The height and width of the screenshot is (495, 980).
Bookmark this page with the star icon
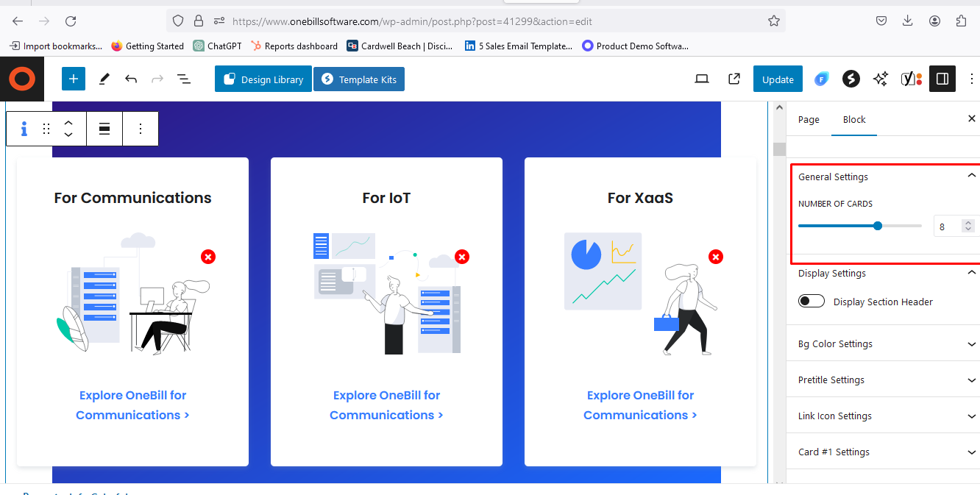tap(773, 21)
